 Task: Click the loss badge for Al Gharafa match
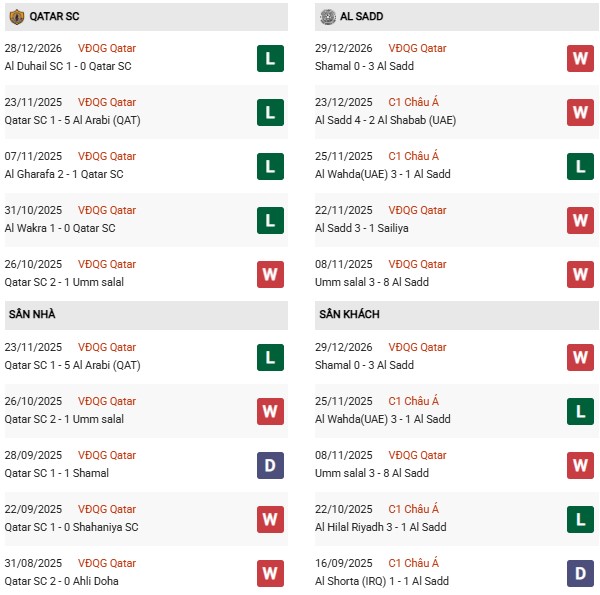coord(270,166)
